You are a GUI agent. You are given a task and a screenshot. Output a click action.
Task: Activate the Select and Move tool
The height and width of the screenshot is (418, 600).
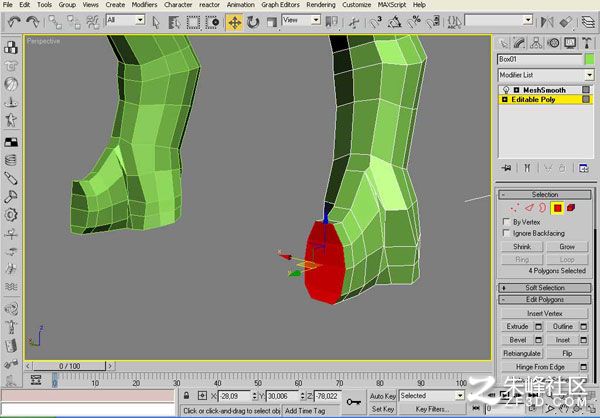[x=234, y=23]
